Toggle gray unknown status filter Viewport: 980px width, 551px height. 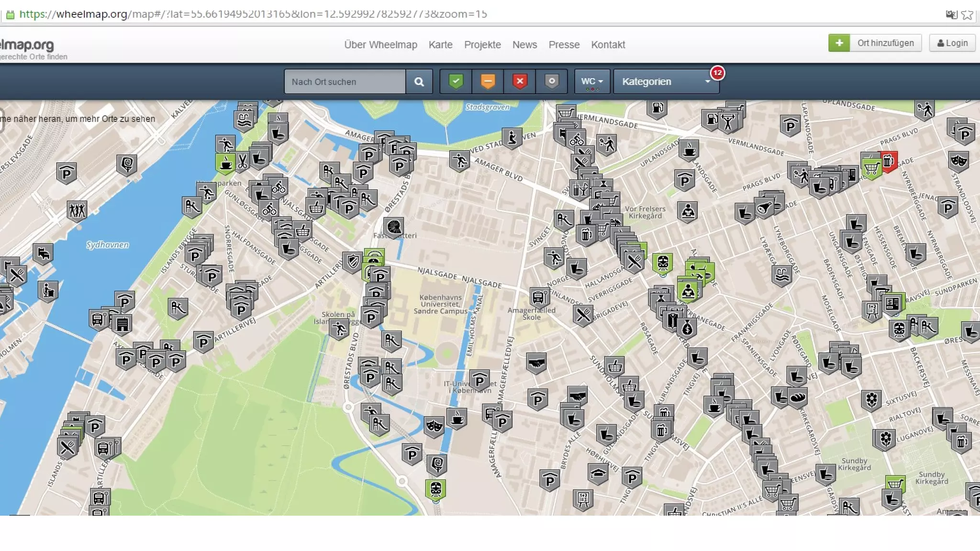click(x=552, y=81)
